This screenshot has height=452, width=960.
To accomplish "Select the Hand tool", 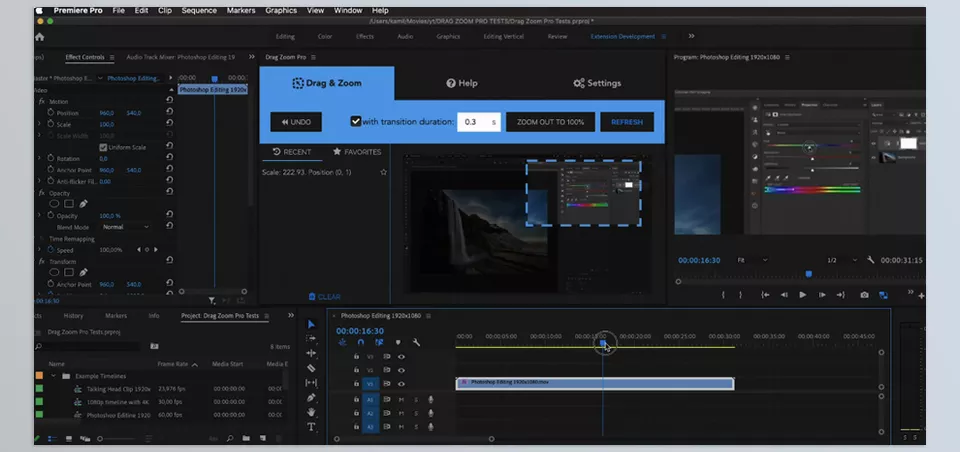I will [311, 412].
